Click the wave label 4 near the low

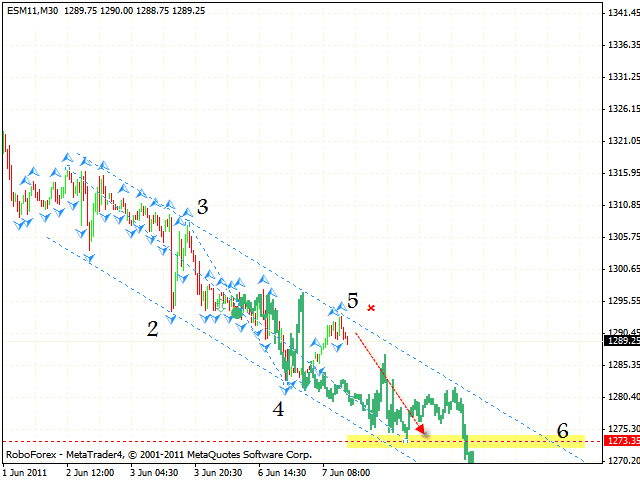click(x=278, y=409)
